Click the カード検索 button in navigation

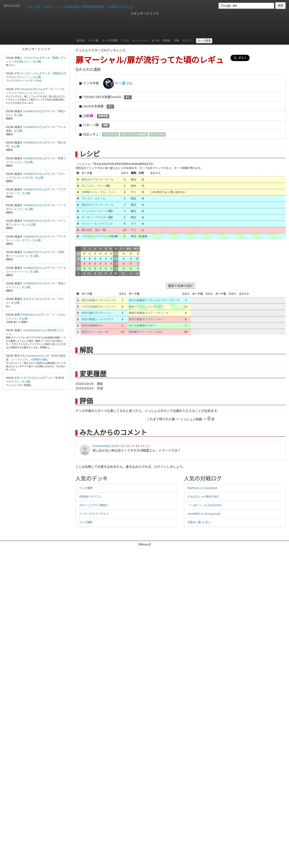click(x=204, y=41)
